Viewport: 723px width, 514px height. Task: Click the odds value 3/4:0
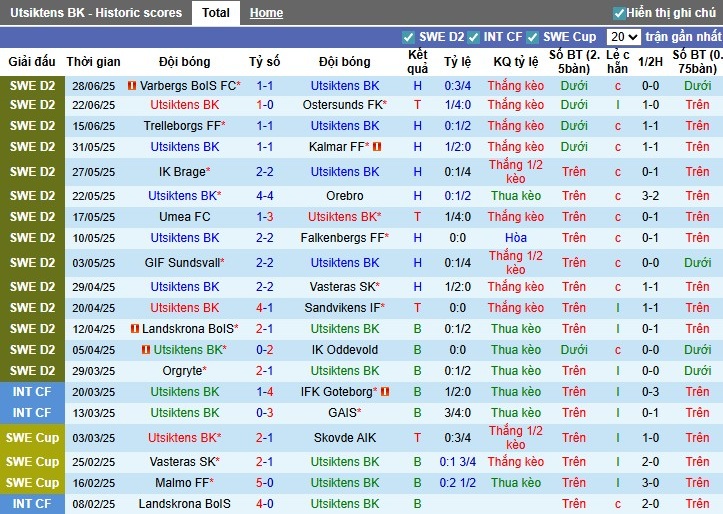click(x=457, y=413)
